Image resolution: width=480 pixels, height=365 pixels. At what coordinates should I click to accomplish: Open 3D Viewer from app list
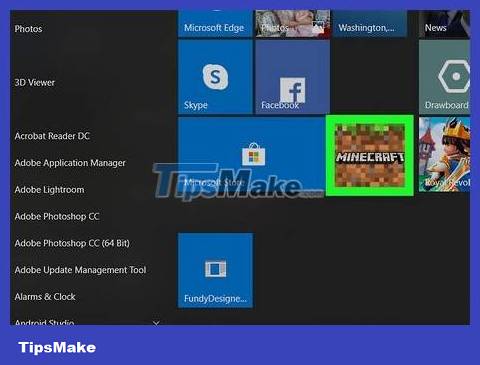coord(34,82)
